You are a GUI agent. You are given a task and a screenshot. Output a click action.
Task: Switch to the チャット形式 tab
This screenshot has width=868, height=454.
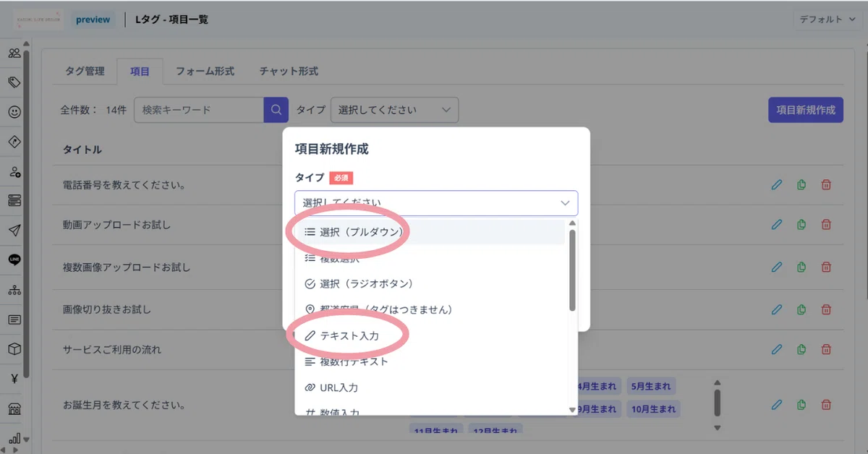pos(289,71)
